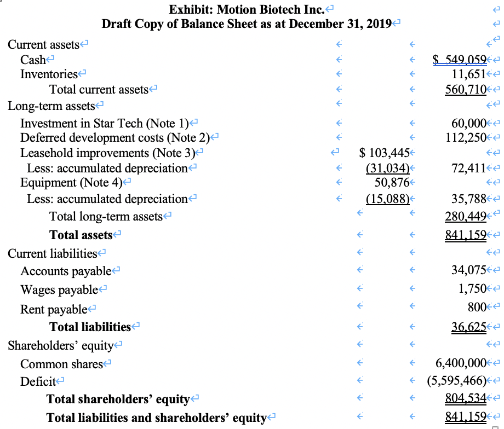The image size is (504, 429).
Task: Click the total liabilities value 36,625
Action: 468,327
